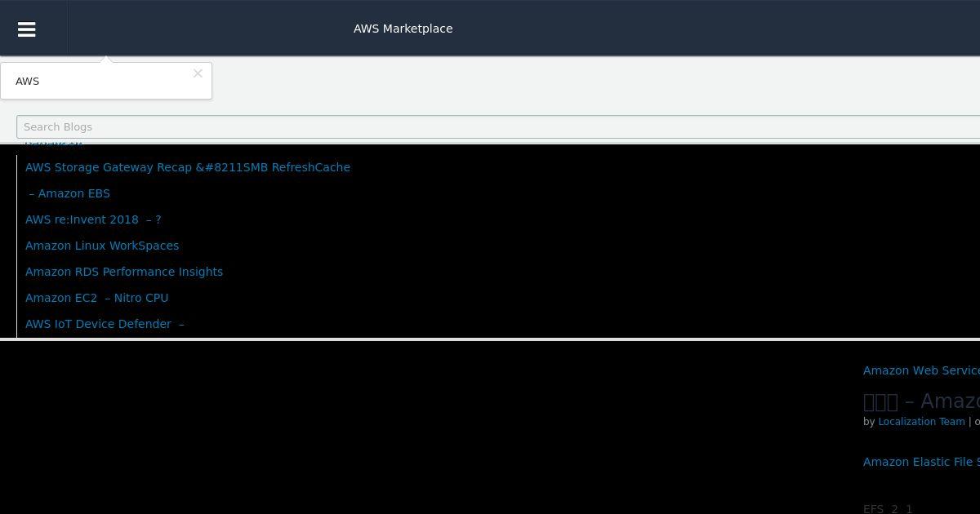Open Localization Team author page

coord(921,422)
